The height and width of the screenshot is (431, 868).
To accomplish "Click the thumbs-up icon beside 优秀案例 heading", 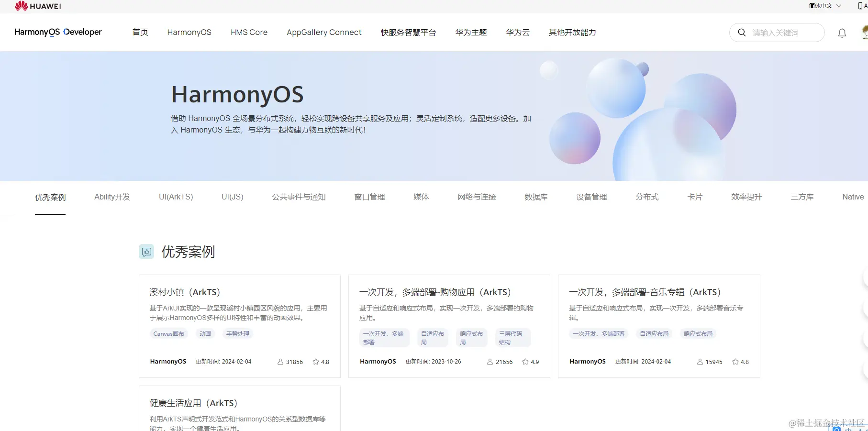I will 146,252.
